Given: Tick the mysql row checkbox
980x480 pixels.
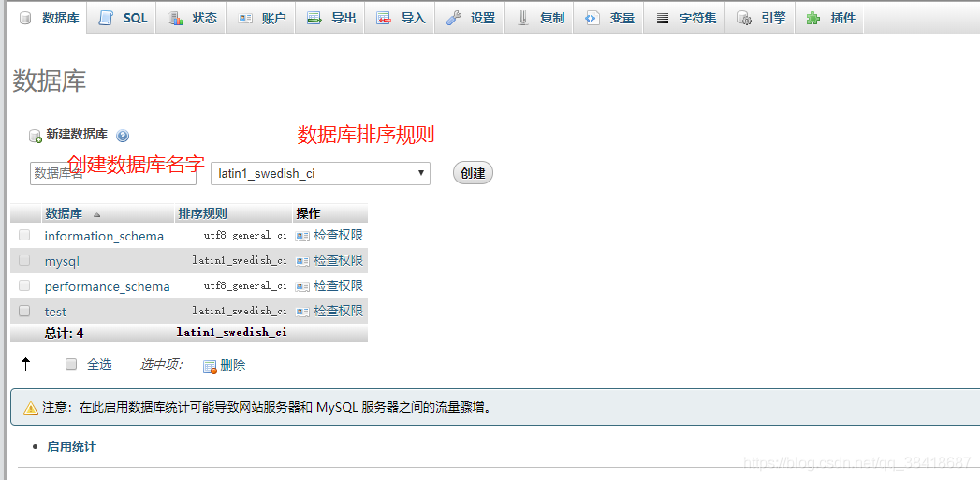Looking at the screenshot, I should coord(24,260).
